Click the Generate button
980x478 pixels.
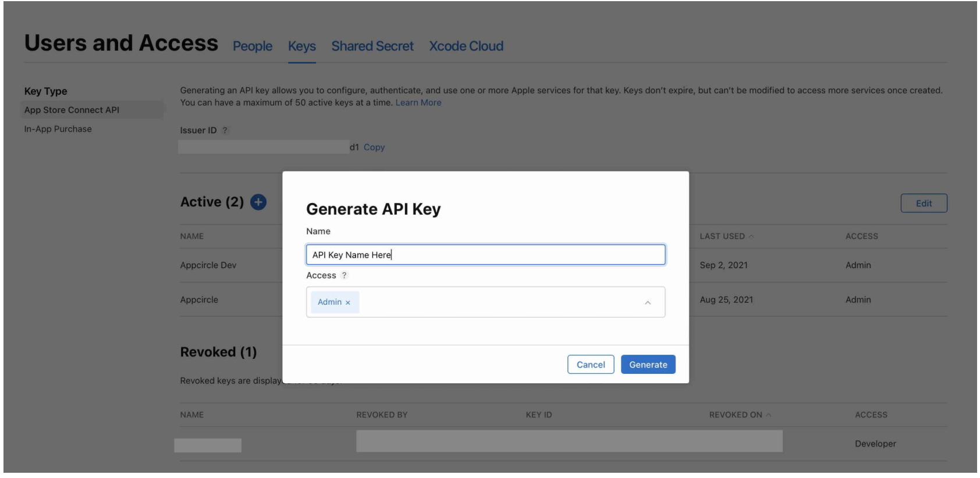click(x=648, y=365)
